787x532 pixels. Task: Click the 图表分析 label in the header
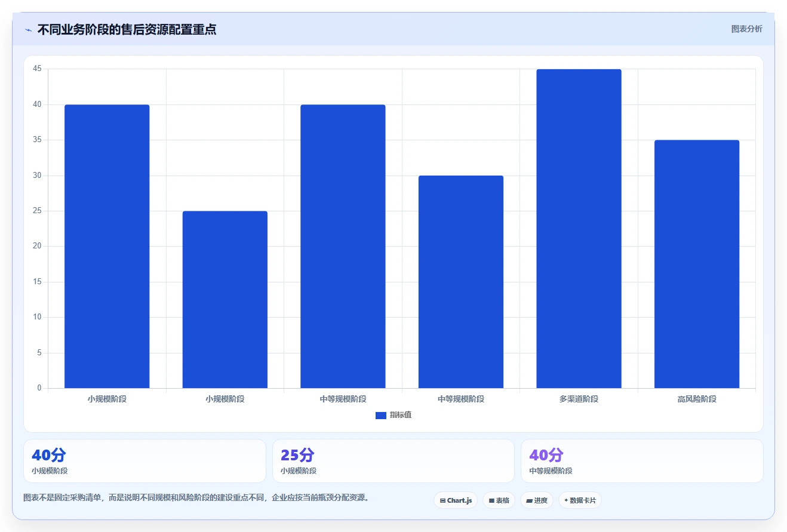[746, 29]
